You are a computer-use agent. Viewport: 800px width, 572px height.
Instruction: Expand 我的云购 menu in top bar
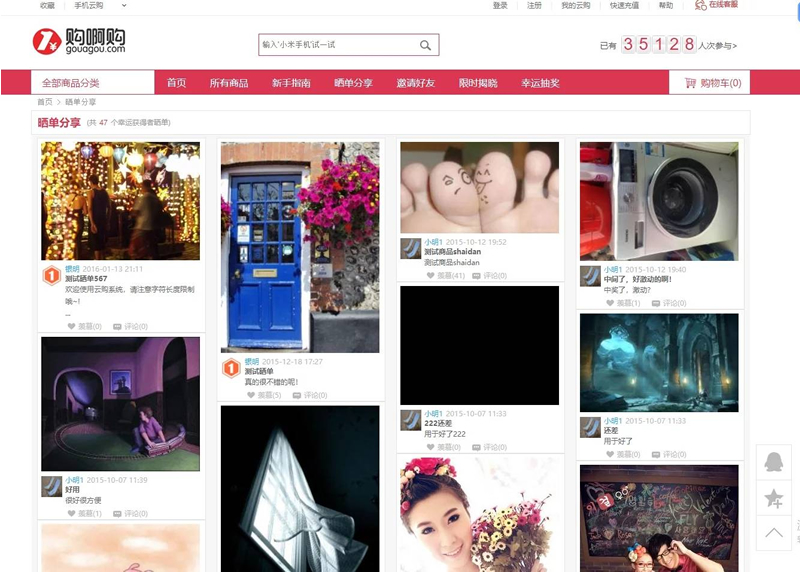click(575, 5)
